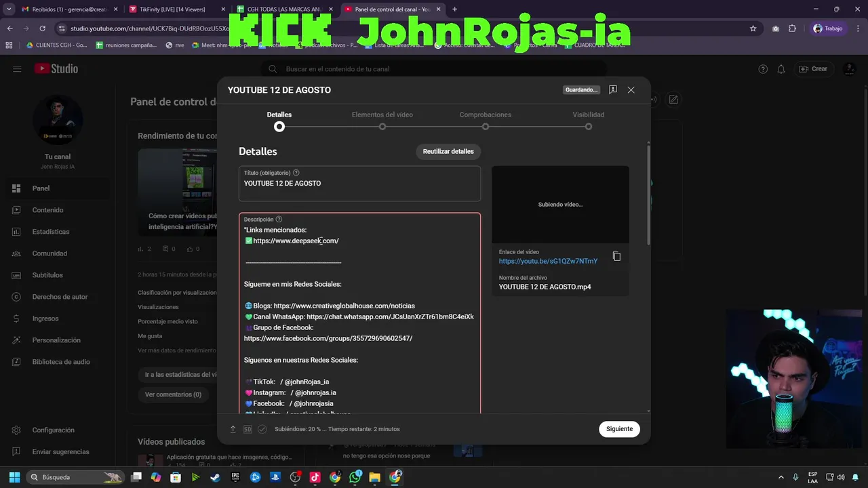The width and height of the screenshot is (868, 488).
Task: Open Personalización in the left sidebar
Action: pos(58,340)
